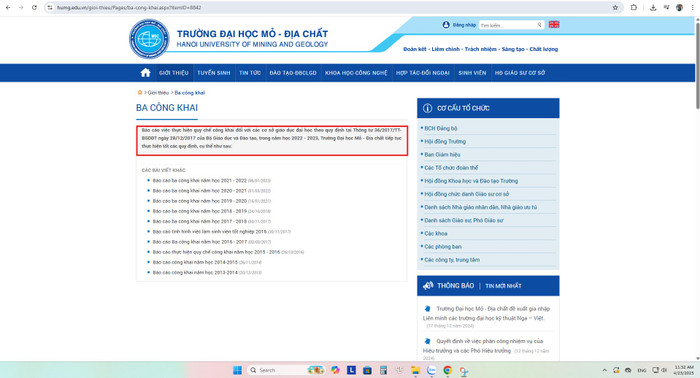This screenshot has width=700, height=378.
Task: Open Hội đồng Trường sidebar link
Action: click(445, 141)
